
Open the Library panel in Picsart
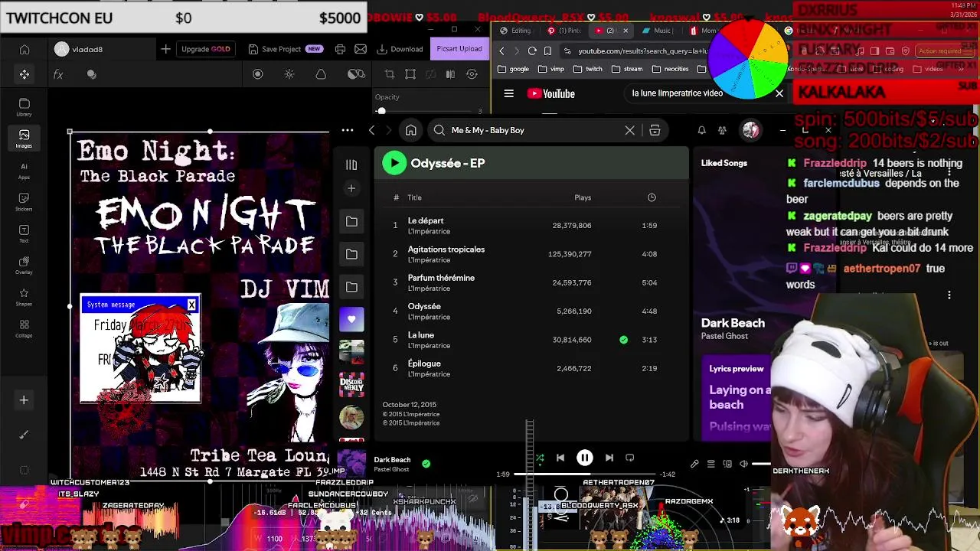[24, 107]
